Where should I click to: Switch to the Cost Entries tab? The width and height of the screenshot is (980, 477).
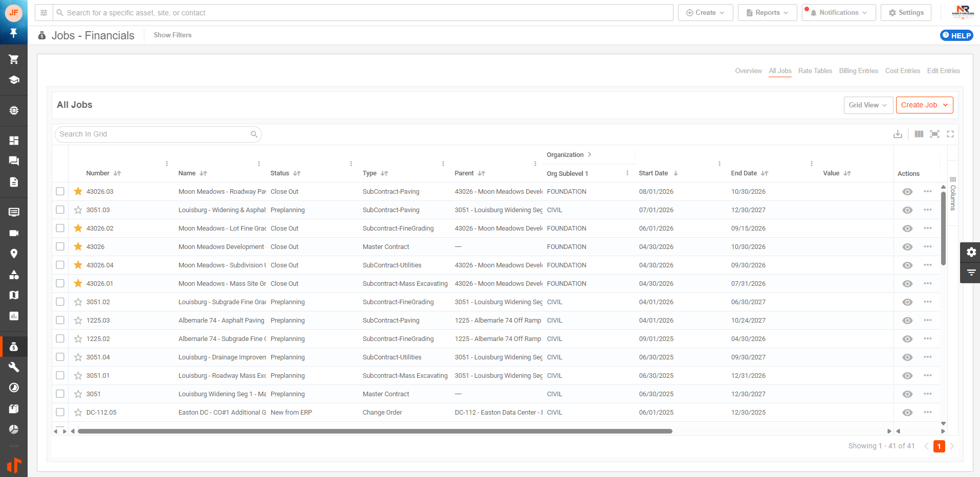(903, 71)
